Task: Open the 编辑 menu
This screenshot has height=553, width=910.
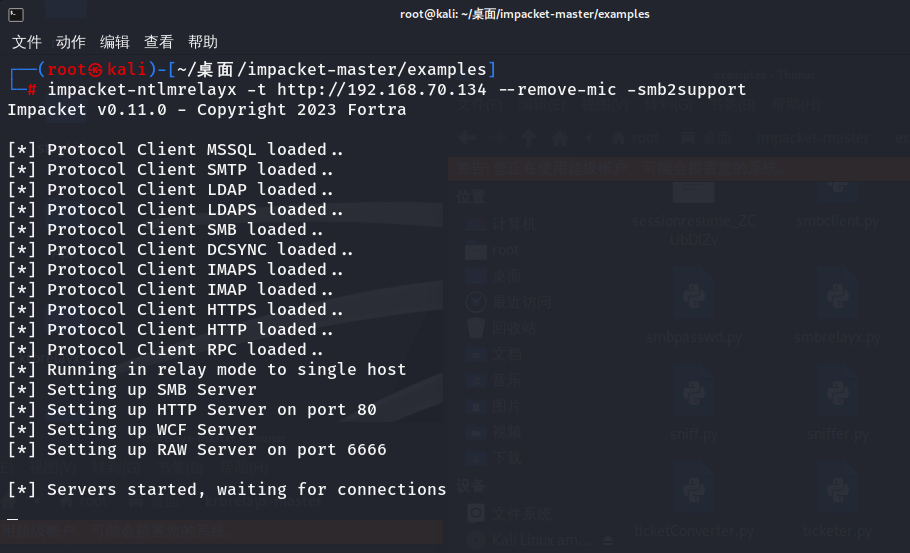Action: [114, 42]
